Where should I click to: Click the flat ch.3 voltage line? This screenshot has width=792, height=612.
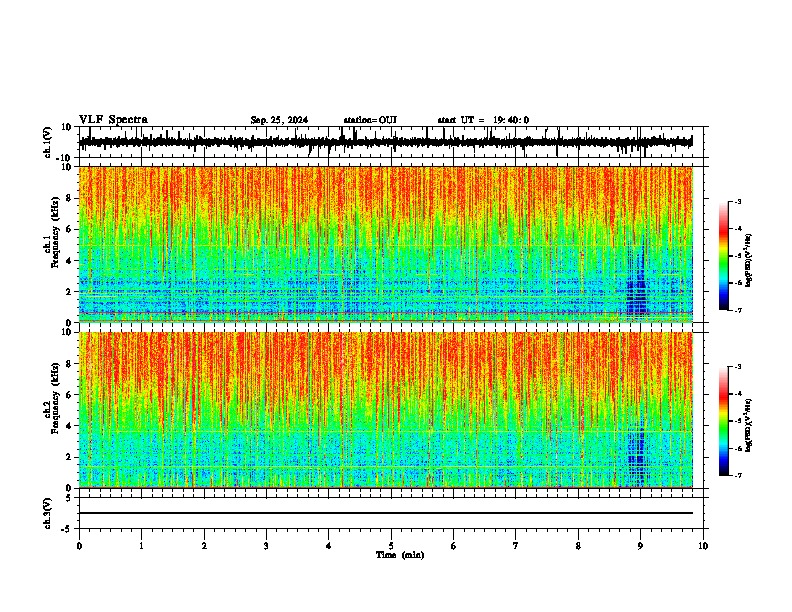(x=385, y=513)
